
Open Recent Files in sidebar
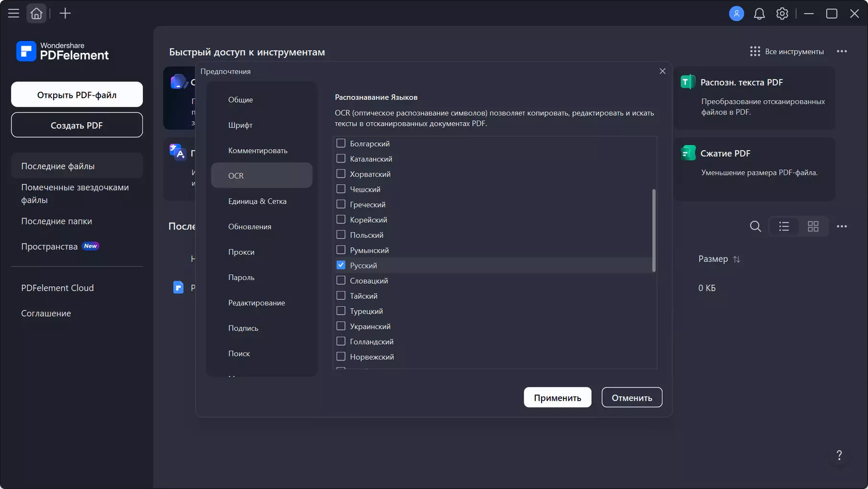coord(77,166)
